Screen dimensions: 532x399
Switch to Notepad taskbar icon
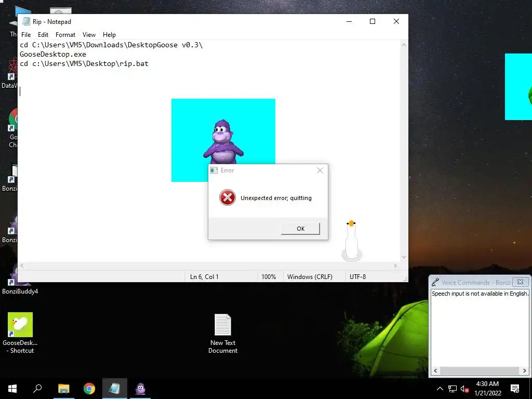pyautogui.click(x=115, y=389)
